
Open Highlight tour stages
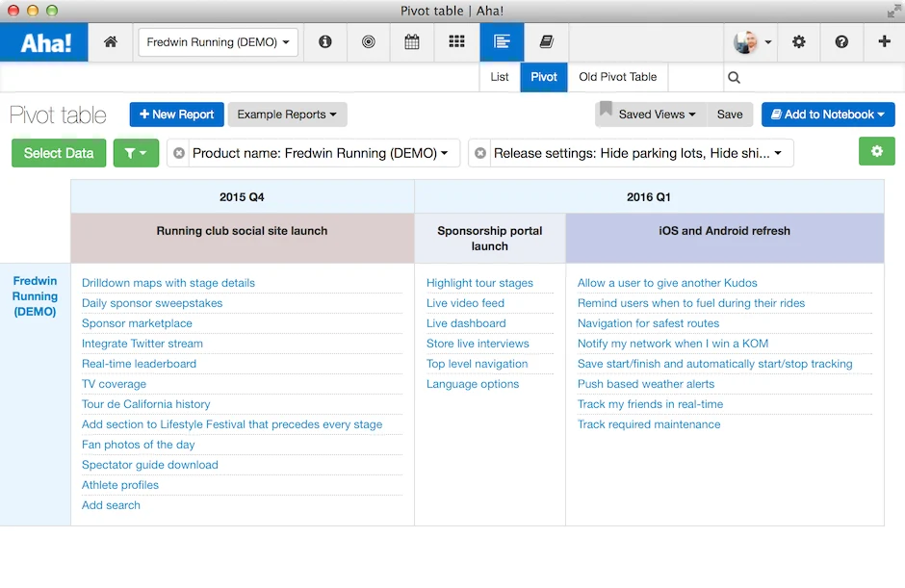[479, 283]
